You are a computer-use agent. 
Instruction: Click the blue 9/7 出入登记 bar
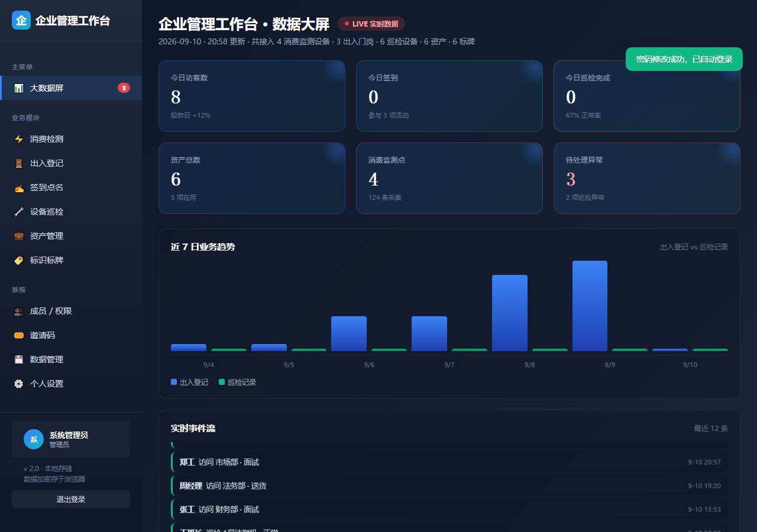click(429, 333)
